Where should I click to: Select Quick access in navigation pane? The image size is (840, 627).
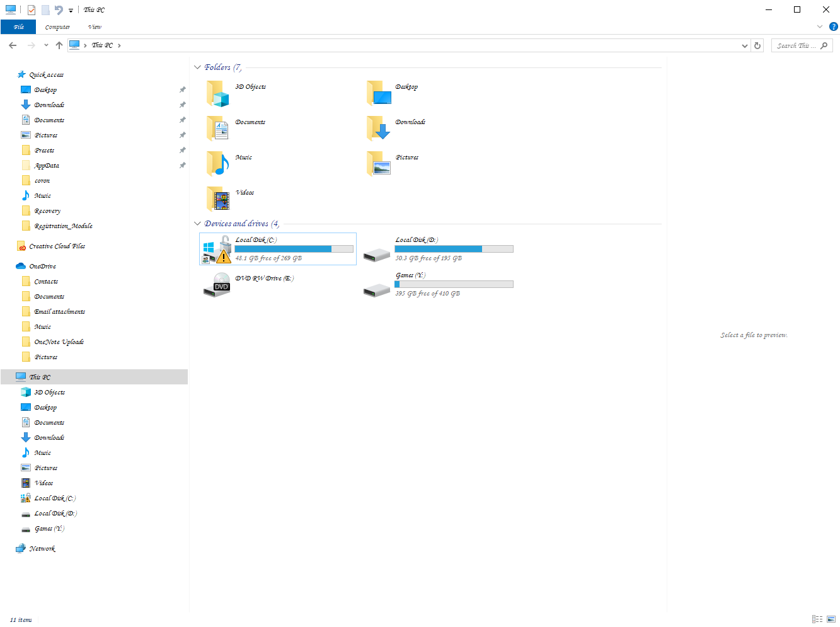46,74
